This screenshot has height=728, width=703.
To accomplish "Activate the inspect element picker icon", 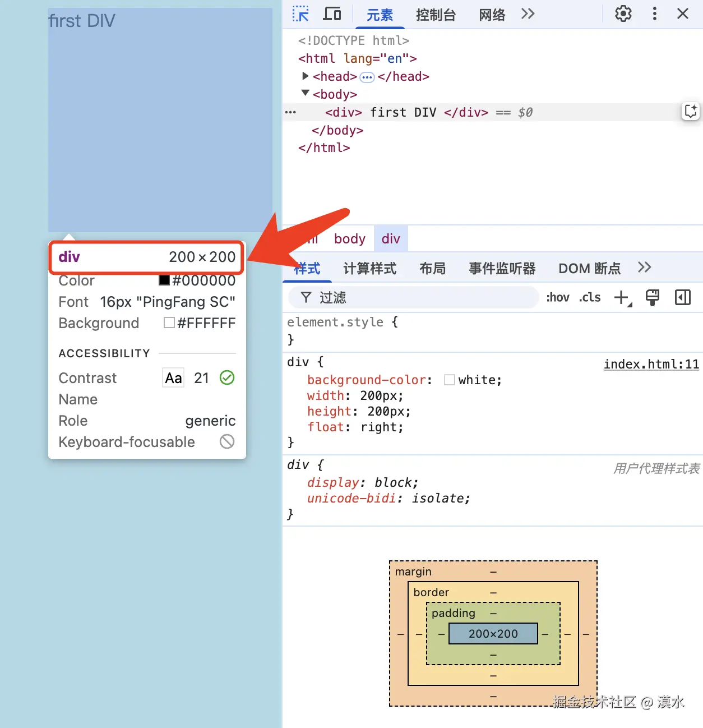I will tap(301, 13).
